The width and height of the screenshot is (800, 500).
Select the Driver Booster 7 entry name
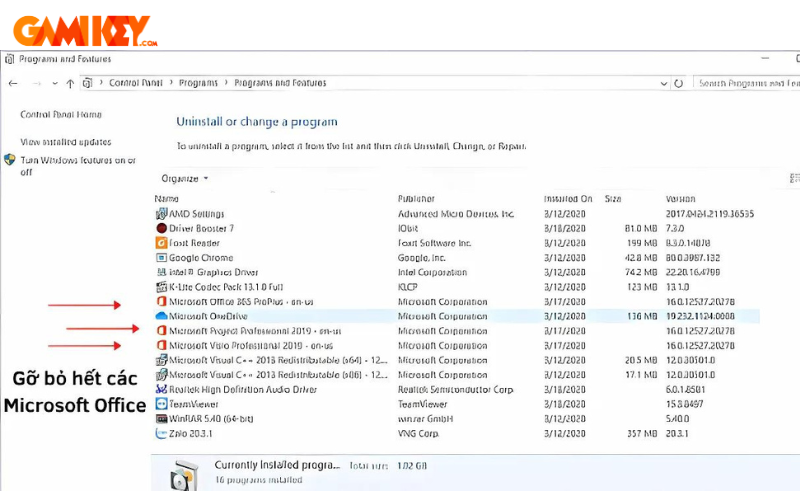point(201,228)
